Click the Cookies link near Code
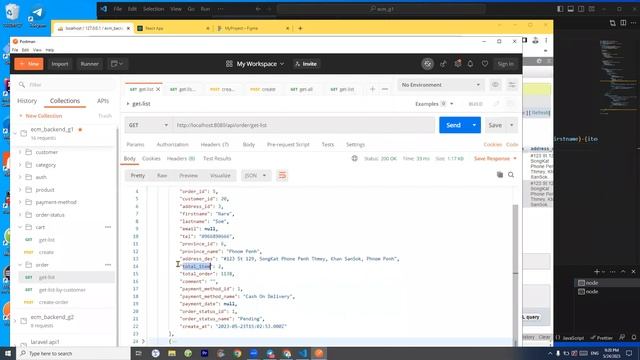Image resolution: width=640 pixels, height=360 pixels. [x=493, y=144]
